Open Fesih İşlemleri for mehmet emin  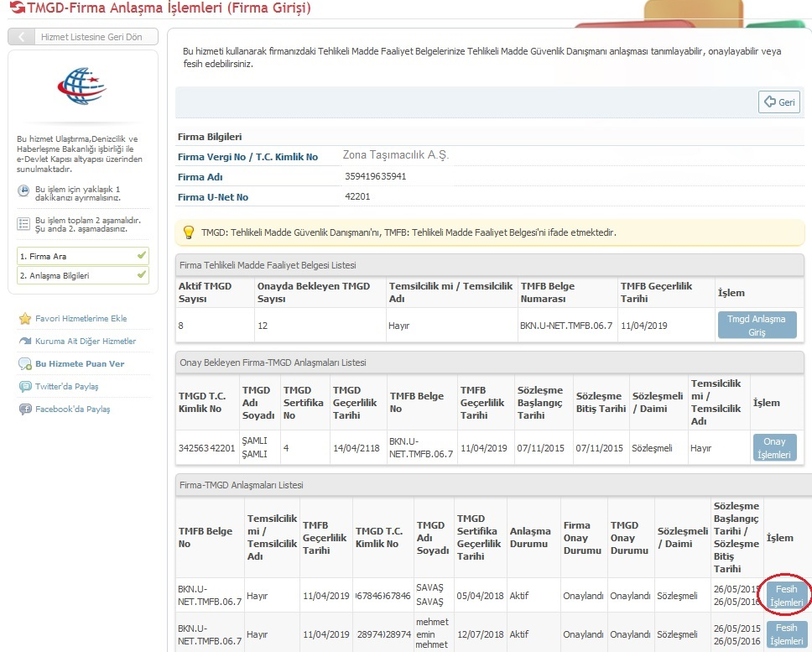786,634
